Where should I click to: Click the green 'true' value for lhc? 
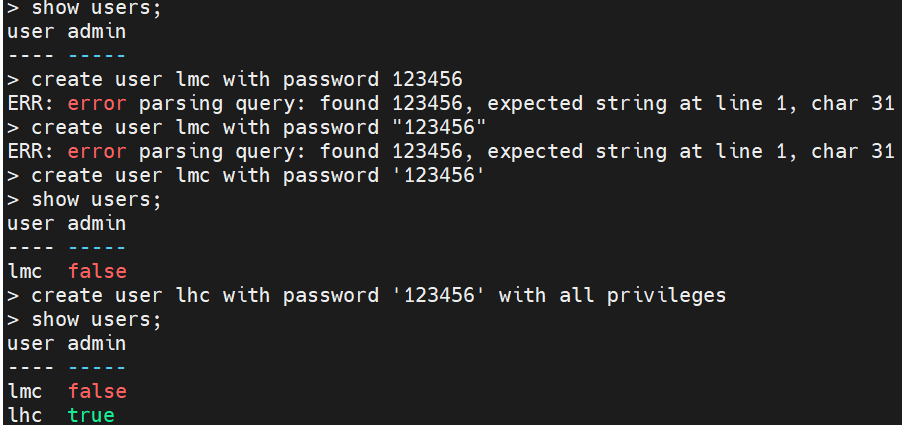[91, 415]
